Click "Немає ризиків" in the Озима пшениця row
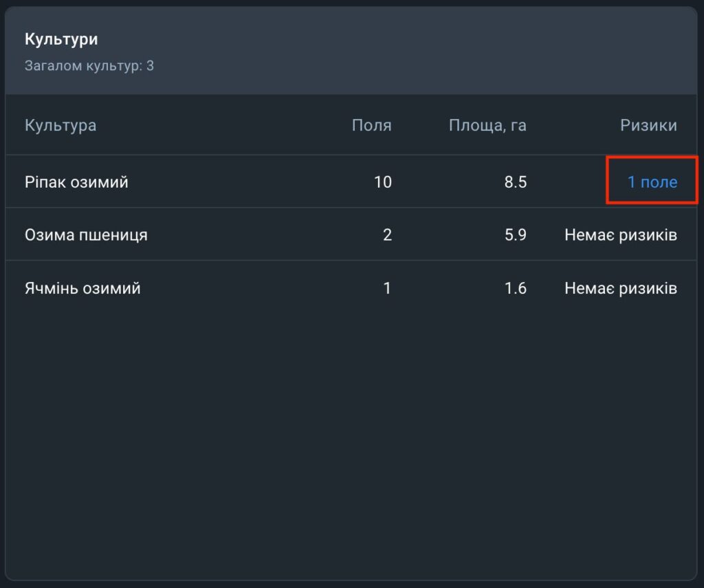Image resolution: width=704 pixels, height=588 pixels. coord(620,235)
